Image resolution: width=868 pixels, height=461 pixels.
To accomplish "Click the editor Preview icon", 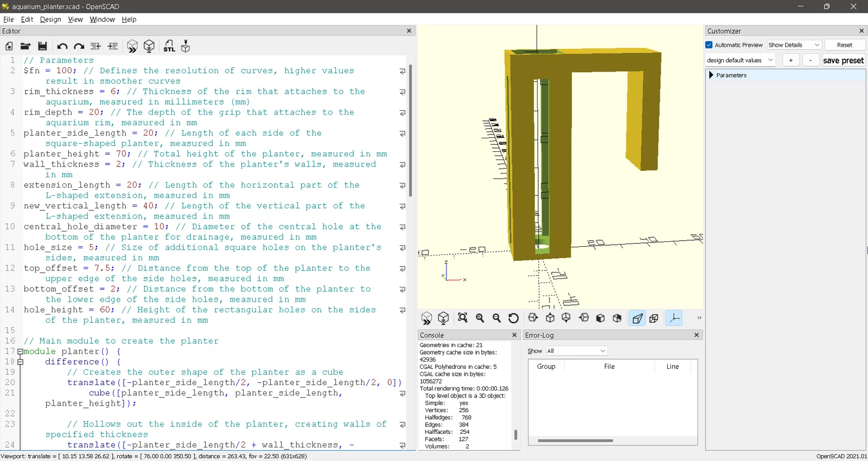I will click(132, 47).
